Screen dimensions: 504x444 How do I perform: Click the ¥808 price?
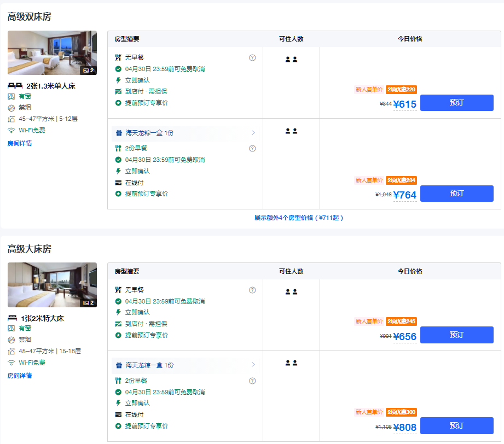[405, 427]
